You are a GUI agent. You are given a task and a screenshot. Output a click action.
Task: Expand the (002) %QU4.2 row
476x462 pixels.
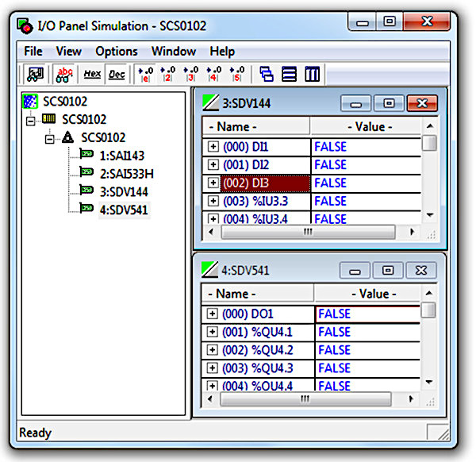coord(212,350)
